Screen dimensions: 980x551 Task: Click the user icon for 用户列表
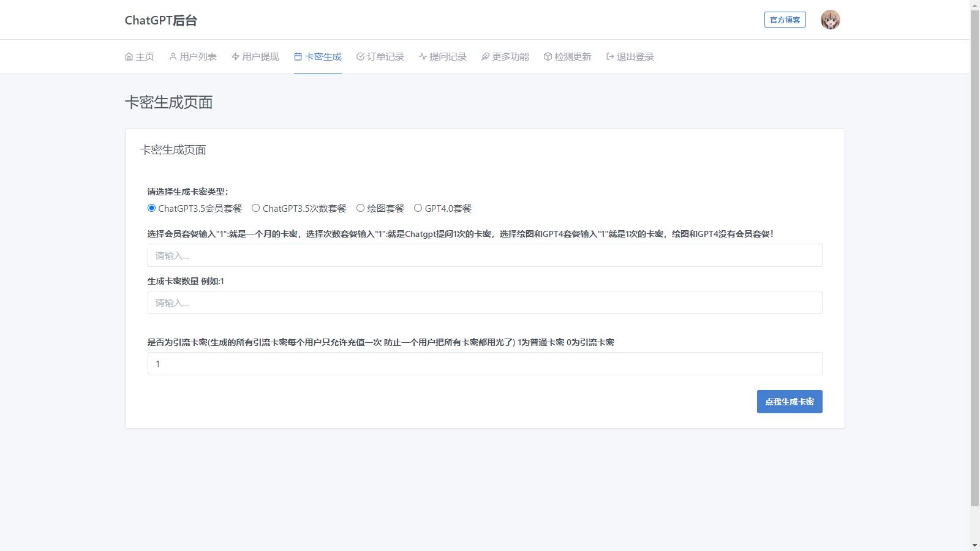pyautogui.click(x=173, y=57)
